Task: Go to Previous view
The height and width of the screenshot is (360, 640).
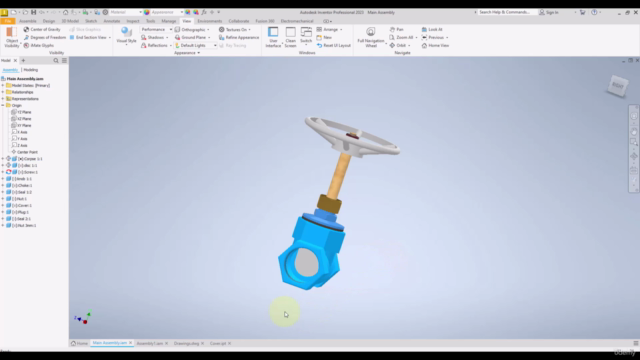Action: tap(433, 37)
